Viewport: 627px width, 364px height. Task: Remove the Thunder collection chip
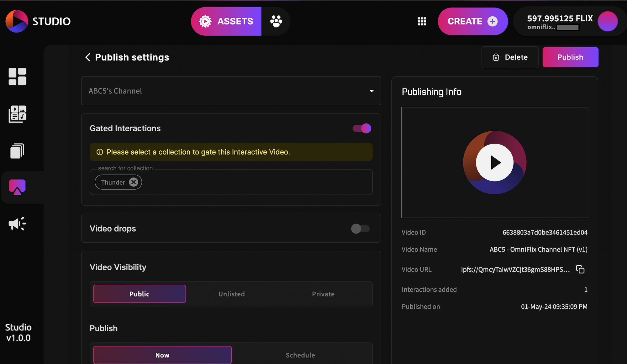134,182
